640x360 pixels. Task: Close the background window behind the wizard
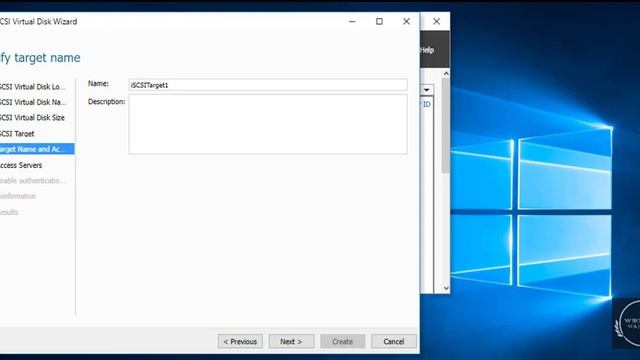(436, 22)
